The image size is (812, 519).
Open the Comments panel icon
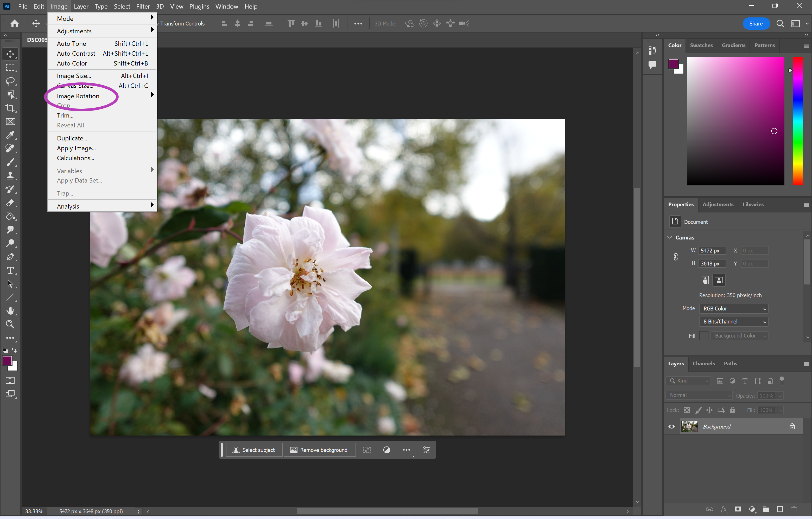click(x=652, y=64)
